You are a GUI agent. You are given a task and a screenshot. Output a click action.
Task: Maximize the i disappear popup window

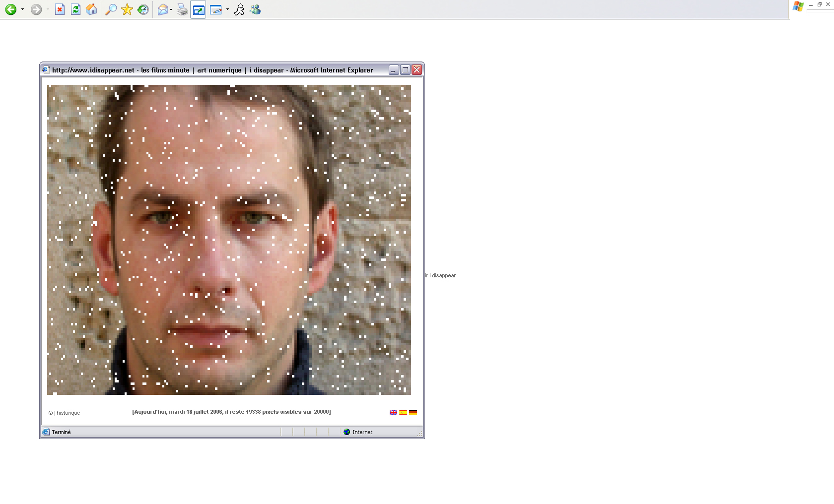[x=405, y=70]
